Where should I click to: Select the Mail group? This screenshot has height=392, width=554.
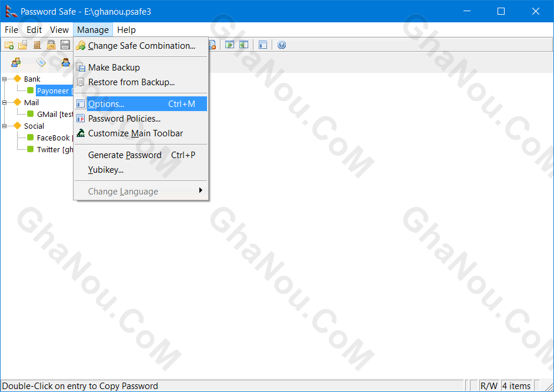point(31,103)
